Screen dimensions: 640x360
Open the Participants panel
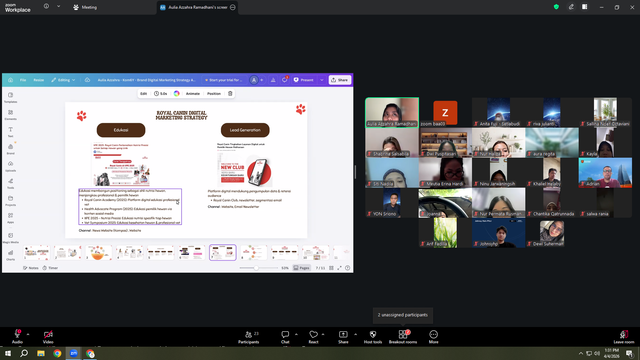click(x=249, y=337)
